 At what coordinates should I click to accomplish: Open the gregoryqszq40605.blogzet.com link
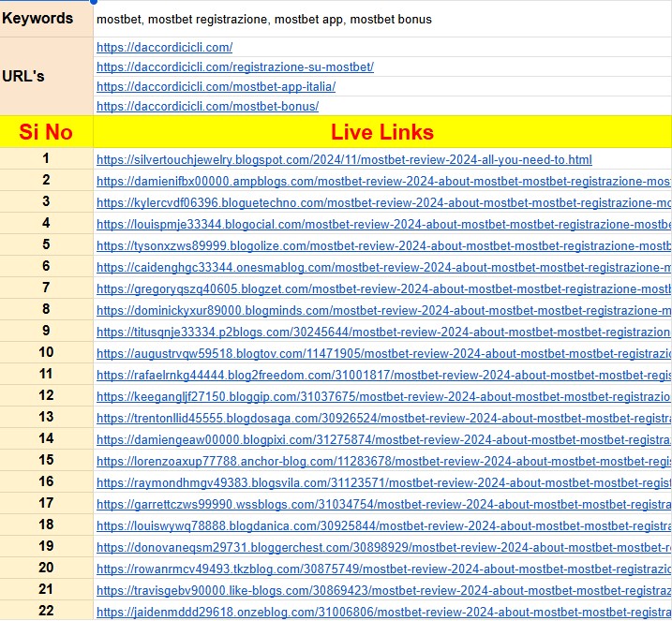[x=383, y=289]
